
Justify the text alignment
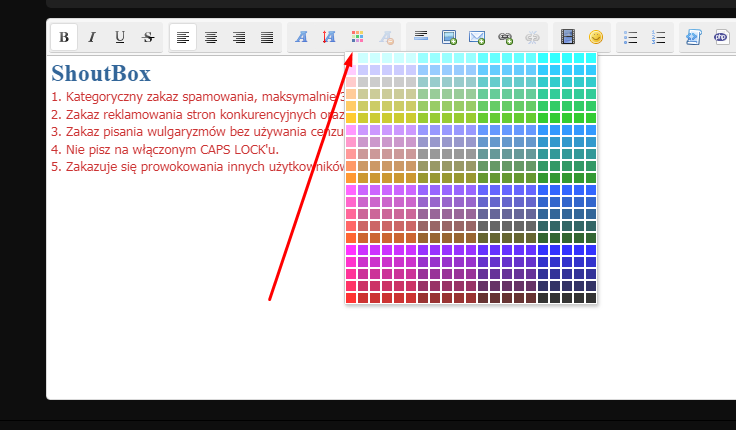[267, 37]
